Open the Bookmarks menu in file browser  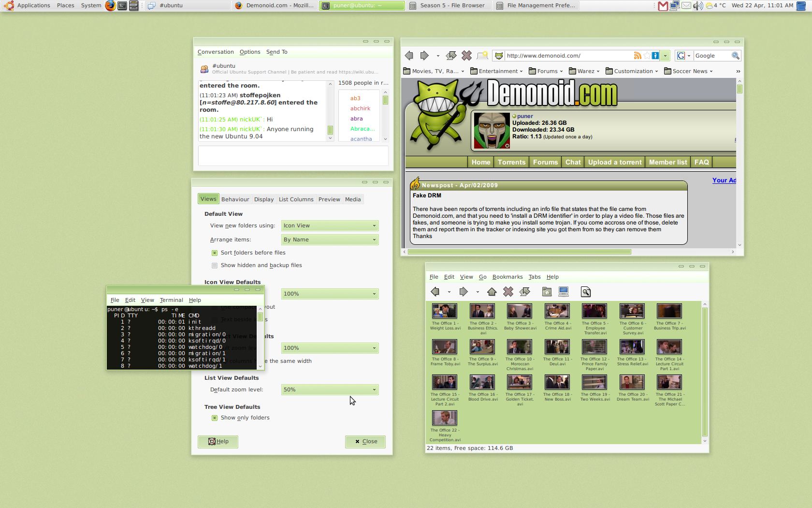507,277
